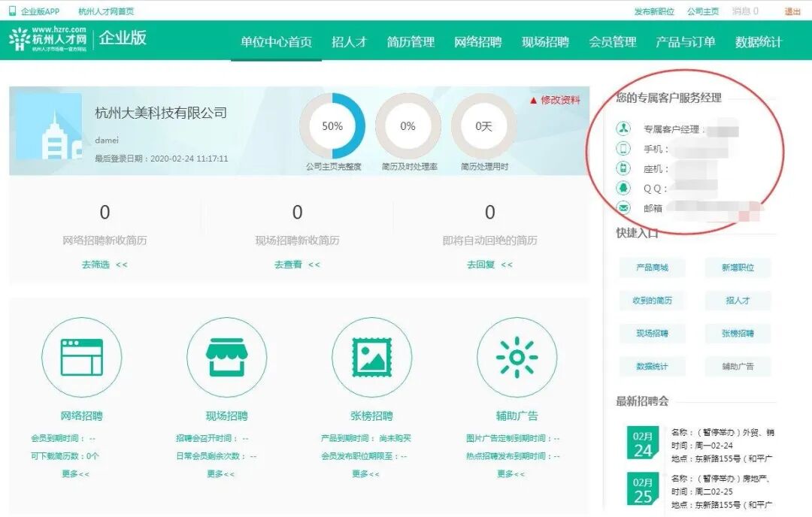Click the 最后登录日期 text line

[x=162, y=159]
